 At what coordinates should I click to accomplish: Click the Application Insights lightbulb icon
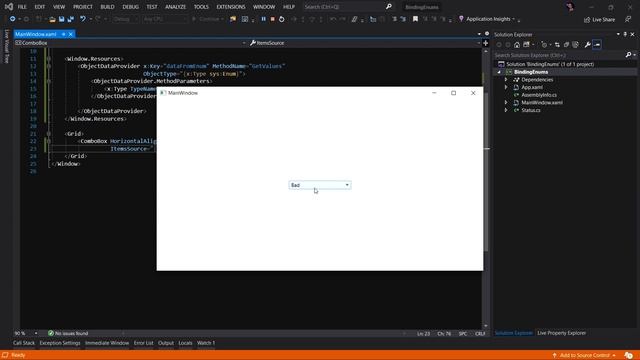point(461,19)
